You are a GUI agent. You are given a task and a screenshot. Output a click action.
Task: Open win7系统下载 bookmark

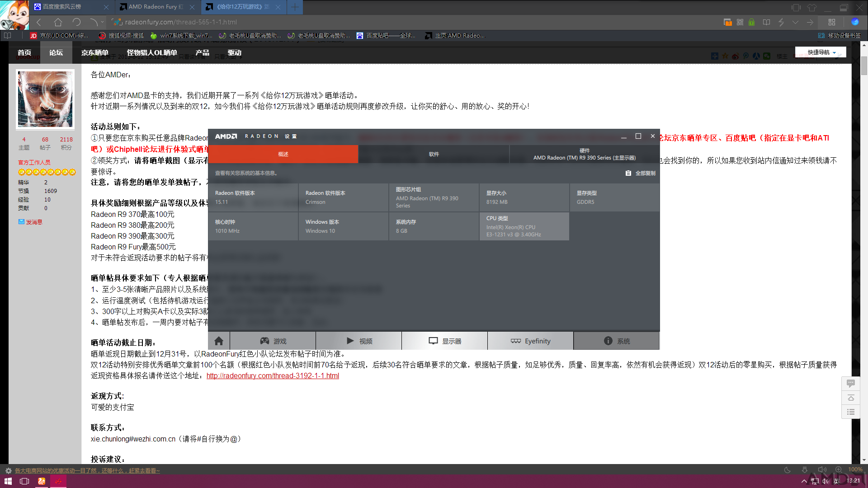[181, 35]
